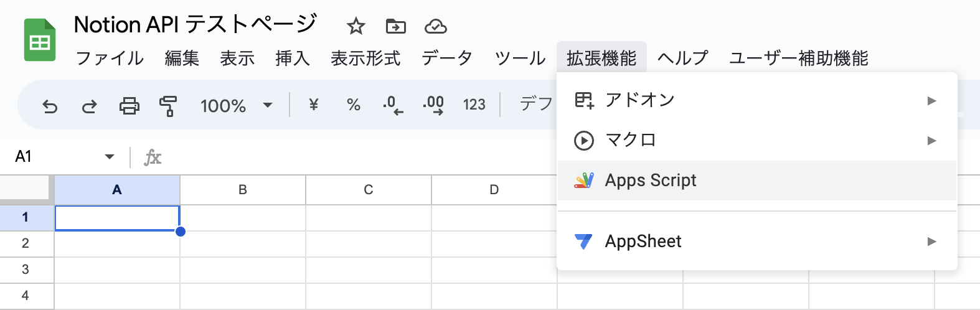Expand the AppSheet submenu arrow
Screen dimensions: 980x310
coord(931,241)
